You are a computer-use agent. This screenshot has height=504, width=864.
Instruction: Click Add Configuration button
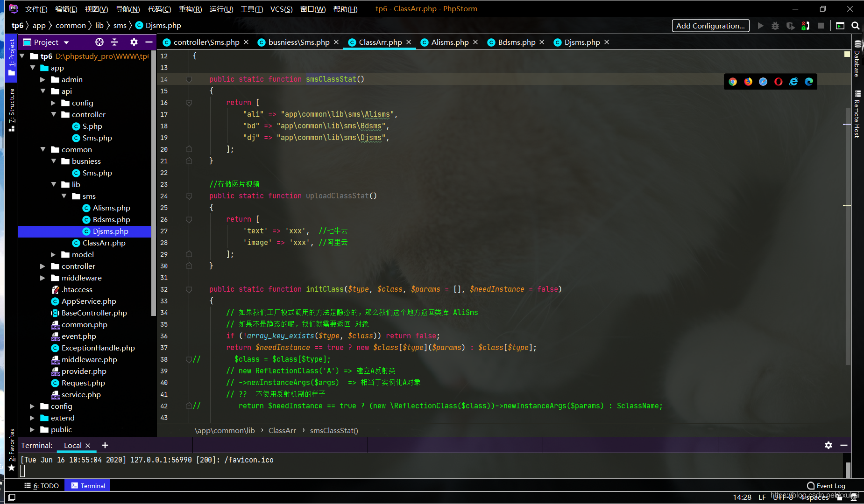(711, 26)
